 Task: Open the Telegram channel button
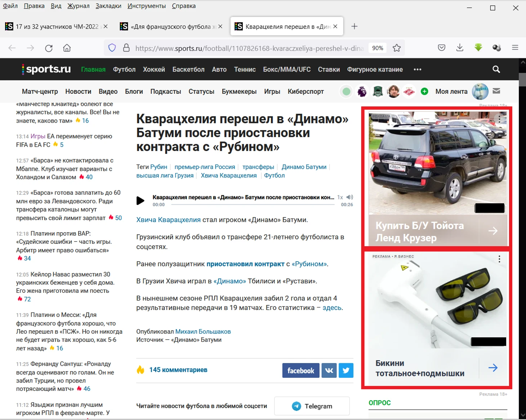point(312,406)
